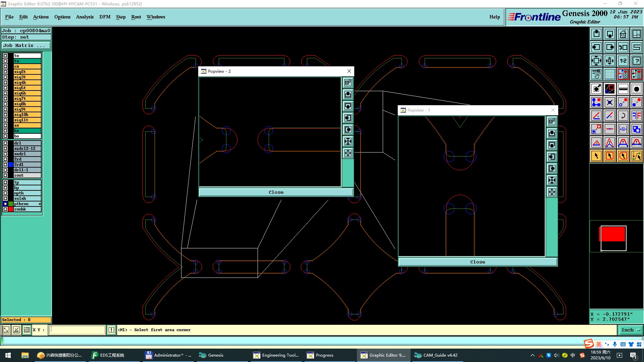Expand the pthrou layer options marker

[x=40, y=204]
